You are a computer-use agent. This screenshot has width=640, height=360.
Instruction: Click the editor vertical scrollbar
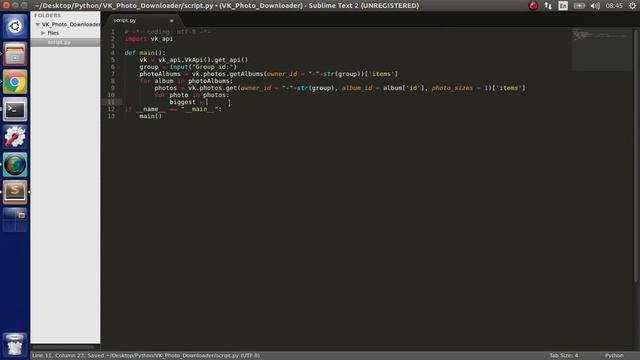(x=635, y=155)
